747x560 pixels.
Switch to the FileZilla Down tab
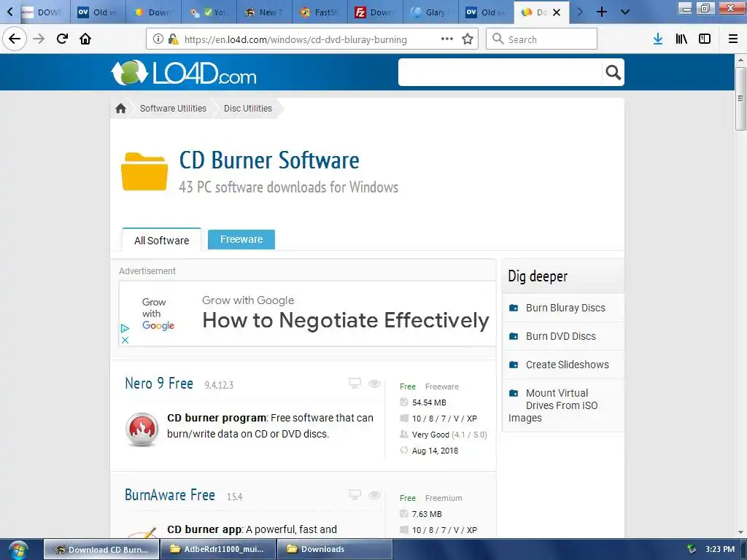tap(375, 12)
